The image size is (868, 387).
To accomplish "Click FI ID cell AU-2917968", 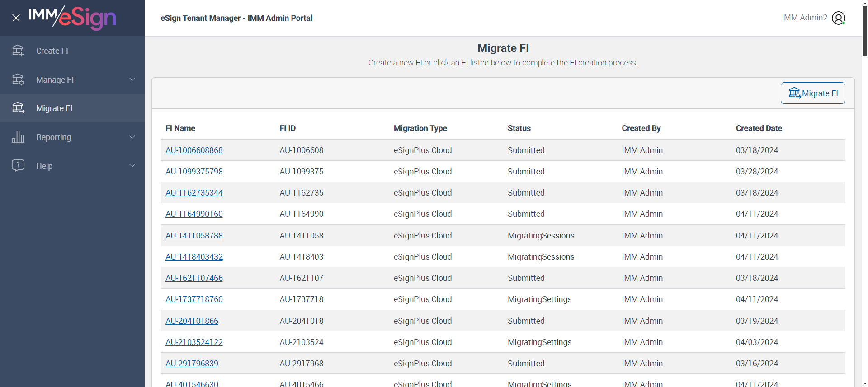I will [x=302, y=364].
